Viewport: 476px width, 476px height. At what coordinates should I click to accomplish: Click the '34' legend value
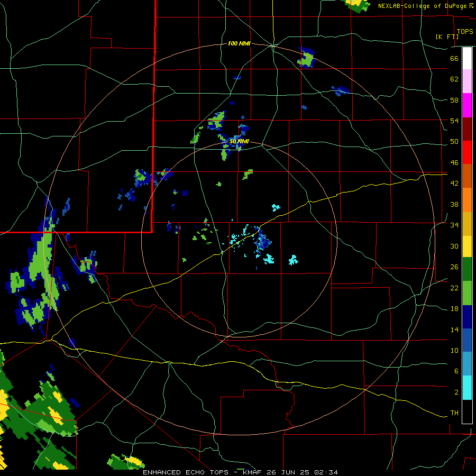coord(454,225)
